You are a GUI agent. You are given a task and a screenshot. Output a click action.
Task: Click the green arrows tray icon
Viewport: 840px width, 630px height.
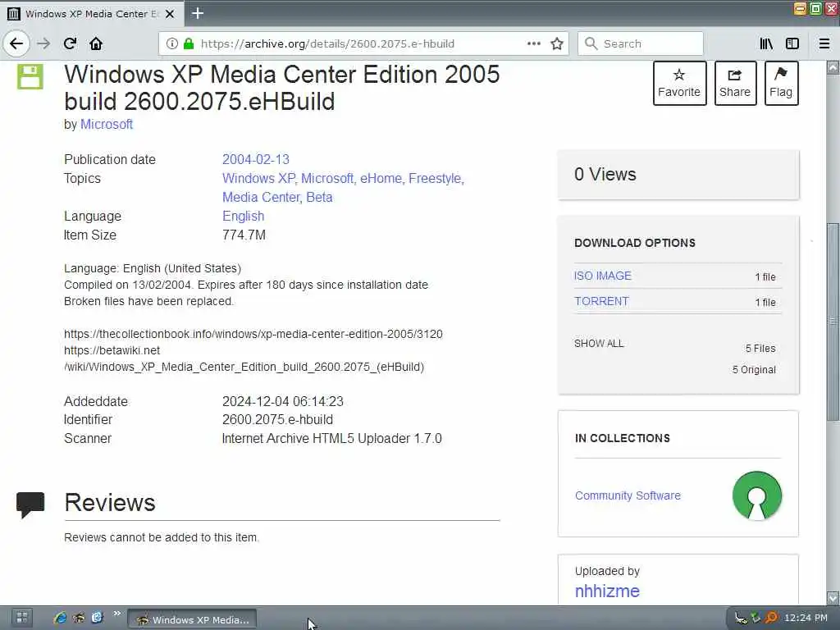756,619
